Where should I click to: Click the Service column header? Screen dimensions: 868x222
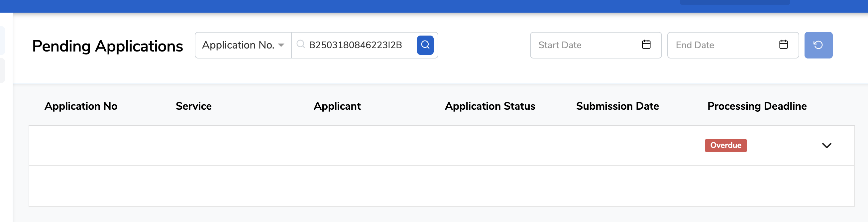pyautogui.click(x=193, y=106)
